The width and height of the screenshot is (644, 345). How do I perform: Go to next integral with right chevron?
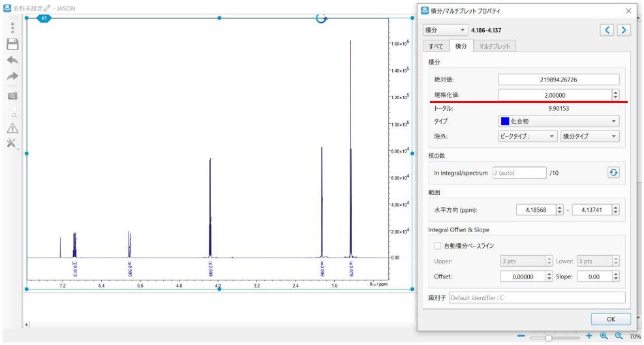tap(624, 30)
